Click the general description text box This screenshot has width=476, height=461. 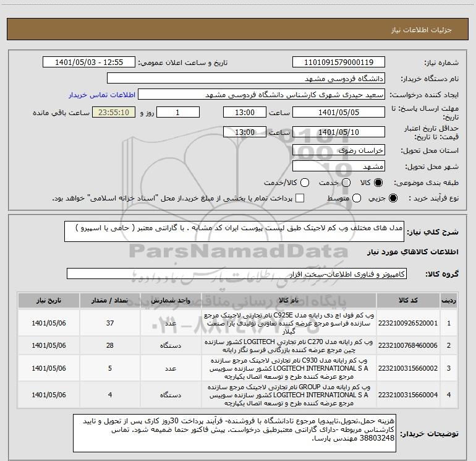click(234, 231)
